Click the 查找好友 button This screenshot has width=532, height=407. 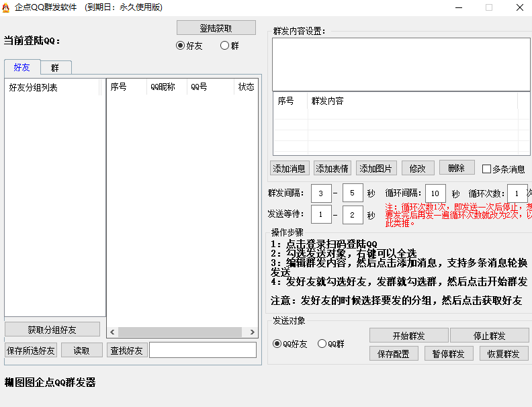click(x=127, y=351)
